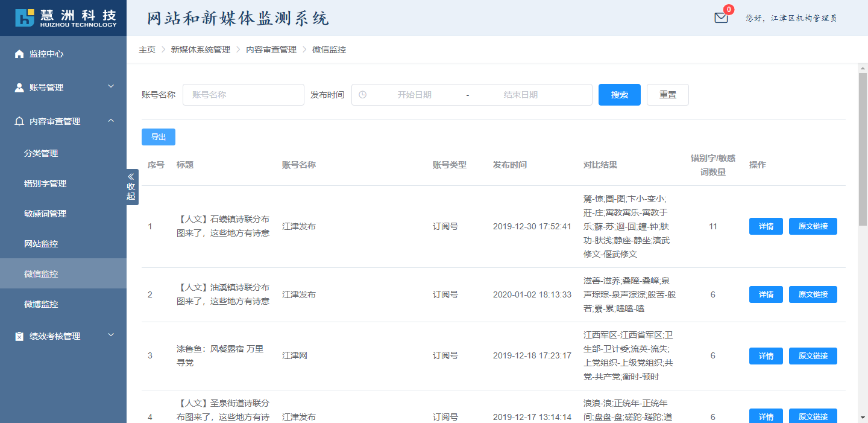Screen dimensions: 868x423
Task: Collapse the 内容审查管理 menu chevron
Action: tap(111, 121)
